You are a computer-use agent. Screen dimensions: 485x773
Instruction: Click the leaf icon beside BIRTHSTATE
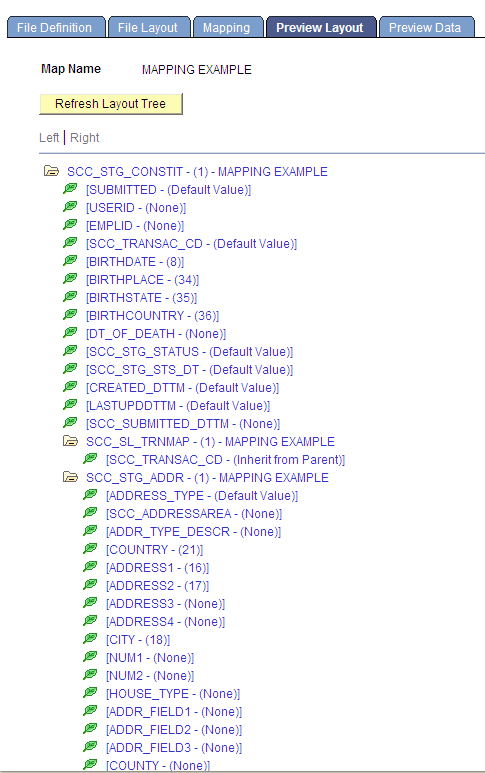(70, 296)
